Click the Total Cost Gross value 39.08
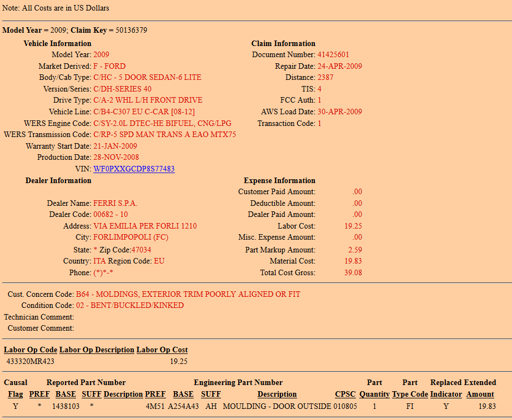The image size is (512, 420). 353,273
